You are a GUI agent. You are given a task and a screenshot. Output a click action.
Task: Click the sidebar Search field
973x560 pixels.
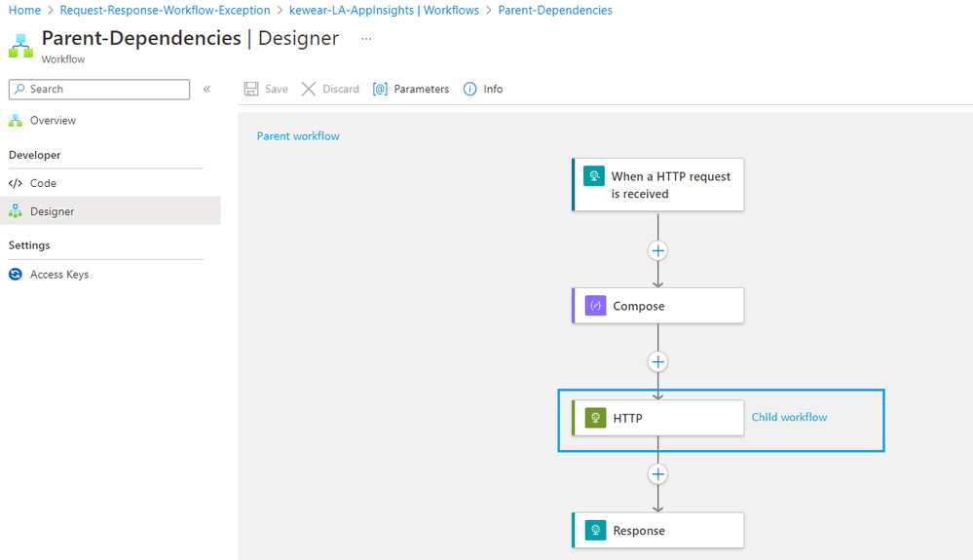(99, 89)
